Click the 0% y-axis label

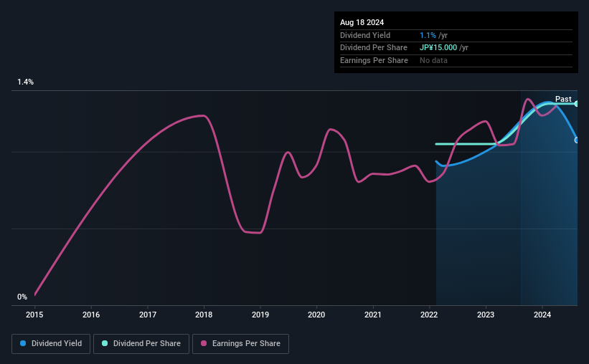22,297
